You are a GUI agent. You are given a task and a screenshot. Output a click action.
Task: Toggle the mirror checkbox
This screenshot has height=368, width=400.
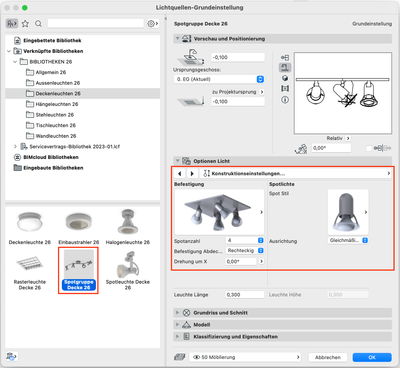click(x=369, y=148)
